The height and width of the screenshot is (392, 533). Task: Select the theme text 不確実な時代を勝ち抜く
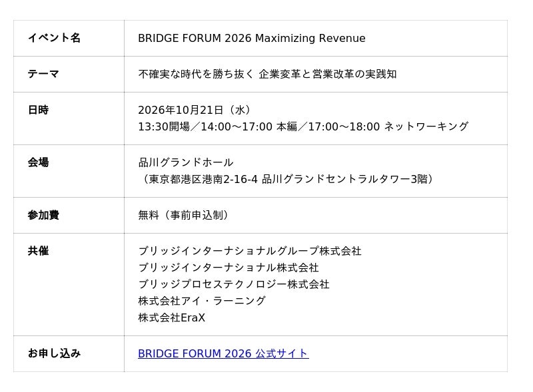[196, 74]
